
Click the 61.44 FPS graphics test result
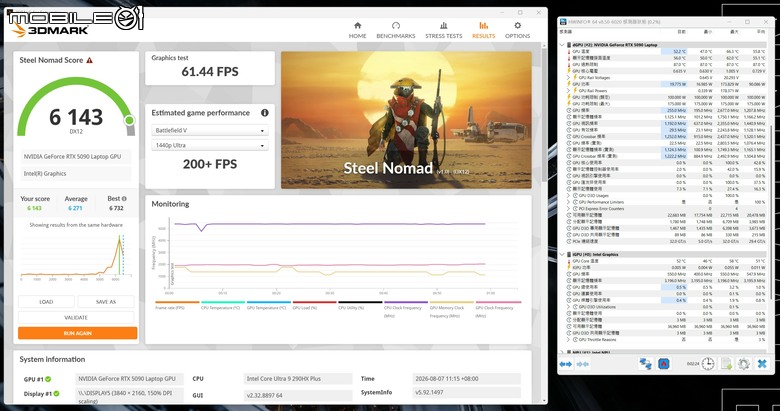pos(210,72)
